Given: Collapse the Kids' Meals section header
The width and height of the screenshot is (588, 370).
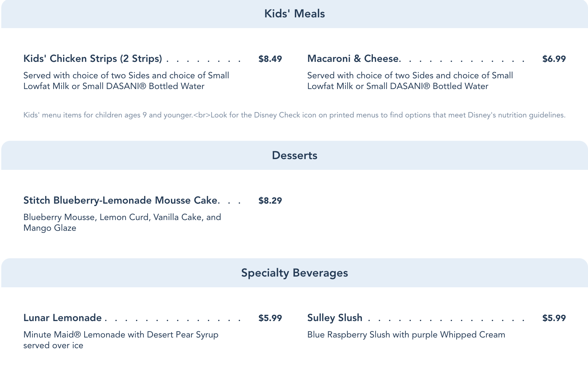Looking at the screenshot, I should tap(294, 14).
